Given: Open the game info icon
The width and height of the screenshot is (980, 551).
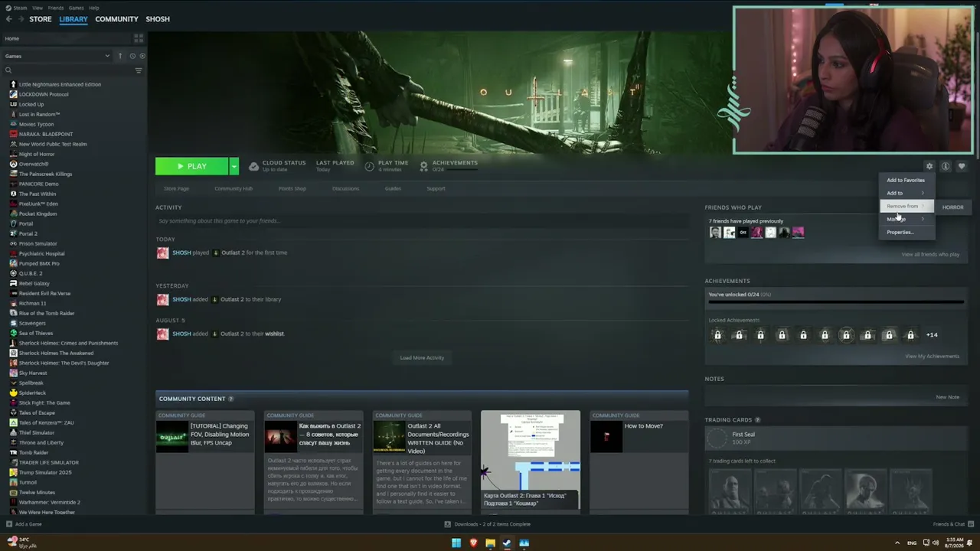Looking at the screenshot, I should pos(946,167).
